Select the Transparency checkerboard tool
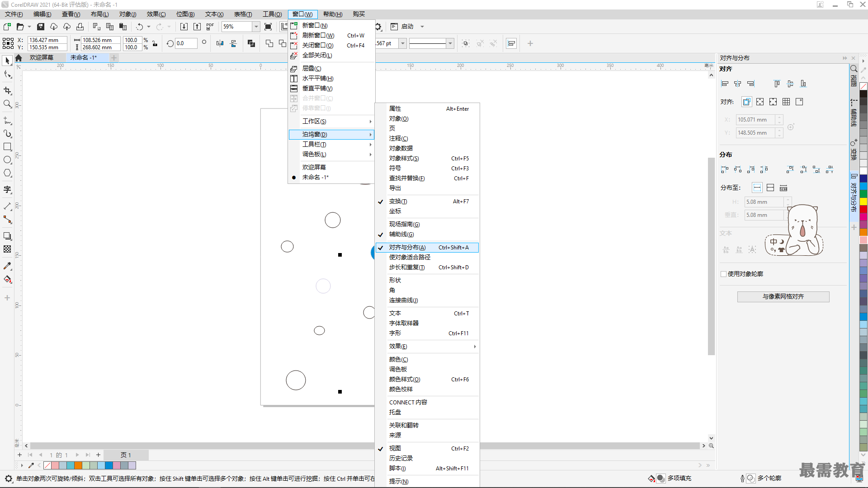The width and height of the screenshot is (868, 488). tap(7, 249)
